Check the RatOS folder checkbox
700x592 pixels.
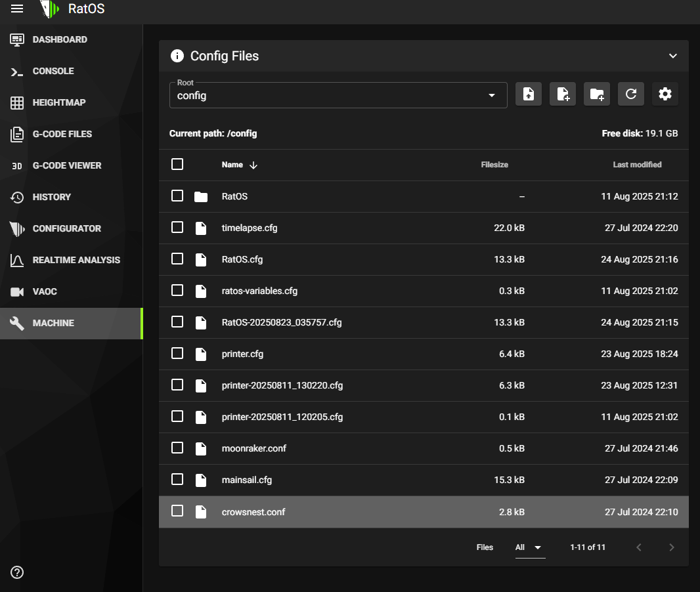click(x=177, y=196)
